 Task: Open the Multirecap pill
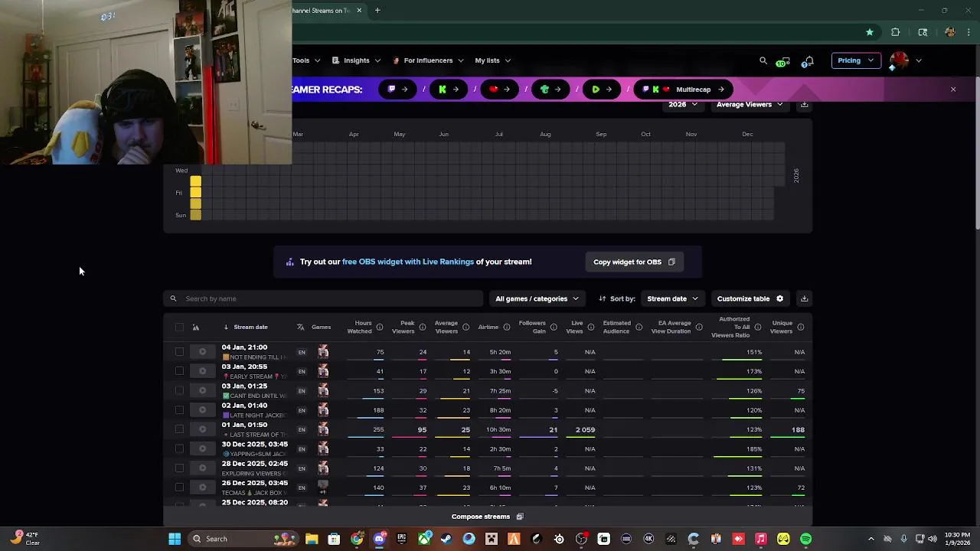pos(683,90)
